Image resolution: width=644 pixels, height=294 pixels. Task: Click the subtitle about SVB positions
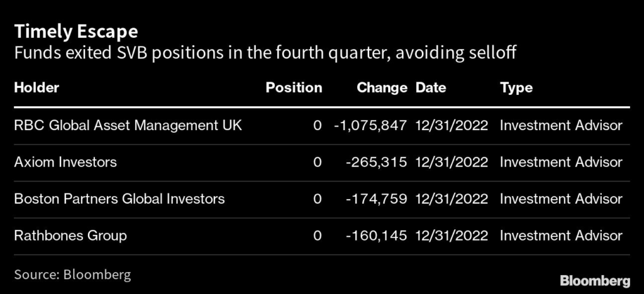click(x=265, y=53)
